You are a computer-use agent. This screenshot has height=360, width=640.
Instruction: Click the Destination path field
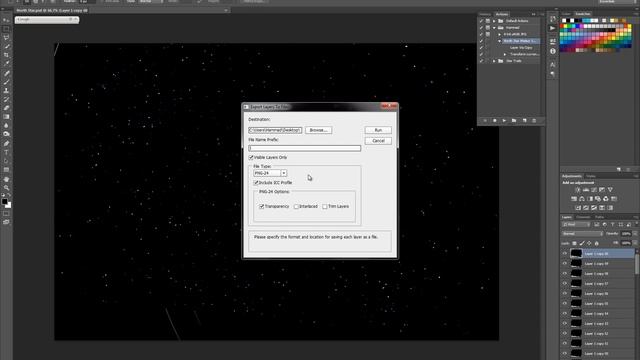click(x=276, y=130)
